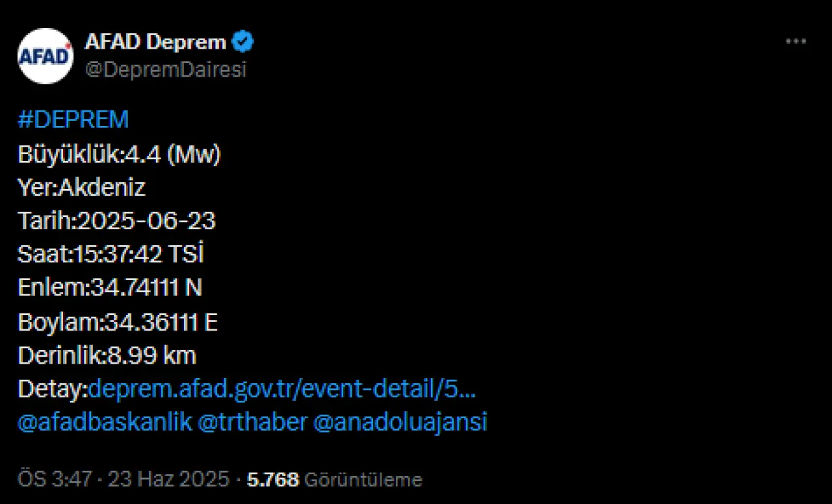Click the @DepremDairesi handle
This screenshot has width=832, height=504.
click(x=166, y=70)
